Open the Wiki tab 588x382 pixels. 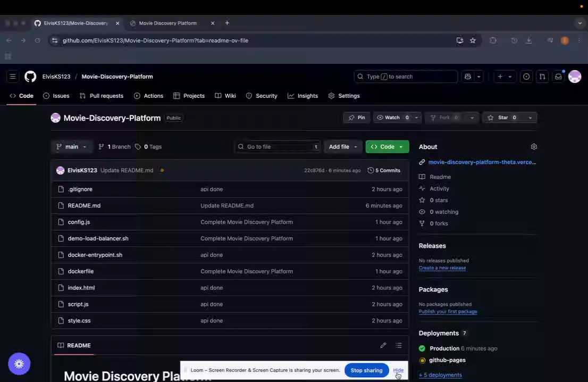225,96
